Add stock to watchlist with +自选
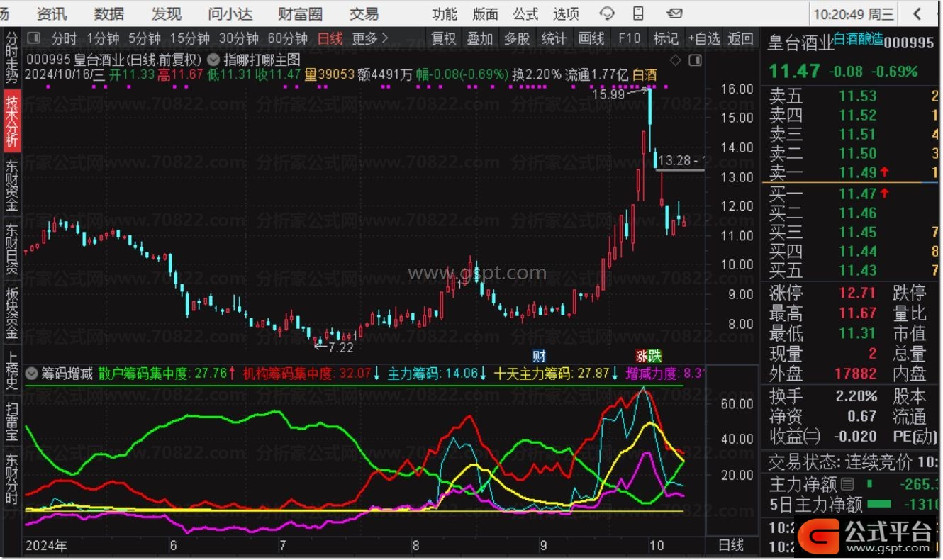This screenshot has width=943, height=560. [x=704, y=38]
